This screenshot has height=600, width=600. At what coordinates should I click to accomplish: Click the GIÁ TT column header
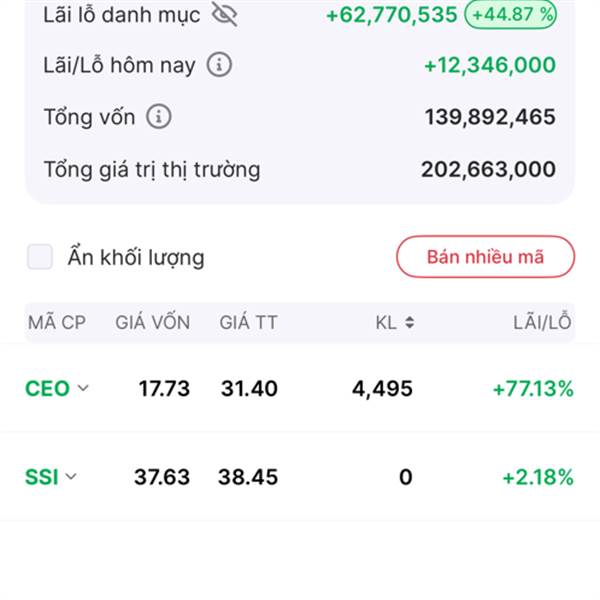pos(248,322)
